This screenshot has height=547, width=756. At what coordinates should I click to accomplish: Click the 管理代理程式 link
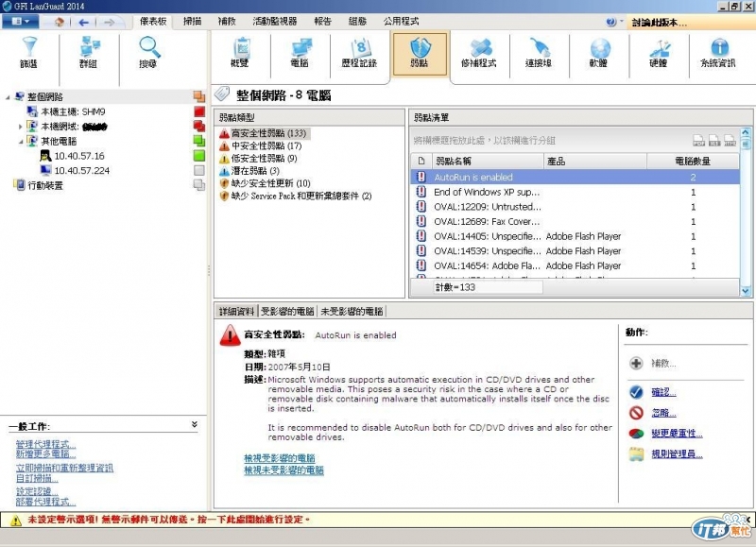pyautogui.click(x=45, y=444)
